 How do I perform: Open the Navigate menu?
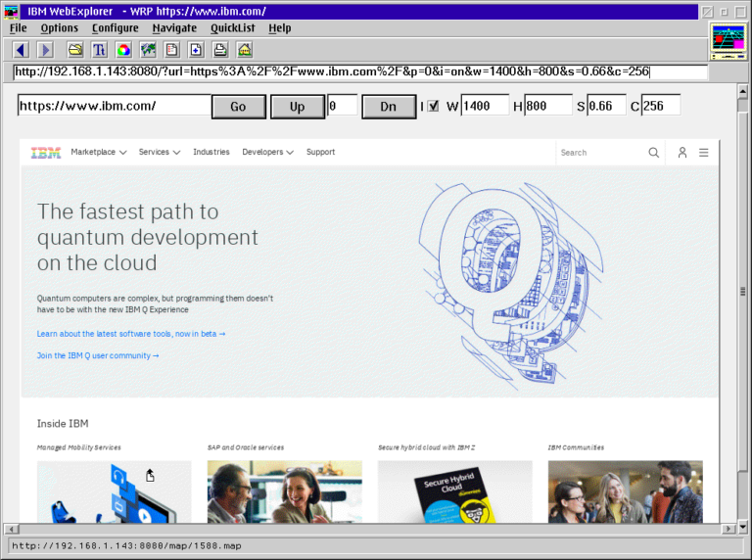(174, 28)
